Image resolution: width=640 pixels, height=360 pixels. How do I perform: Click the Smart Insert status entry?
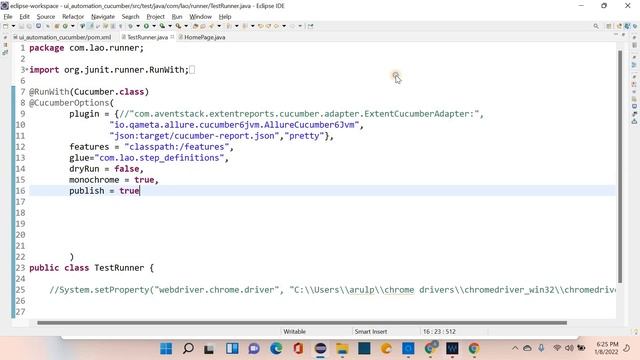pos(371,331)
